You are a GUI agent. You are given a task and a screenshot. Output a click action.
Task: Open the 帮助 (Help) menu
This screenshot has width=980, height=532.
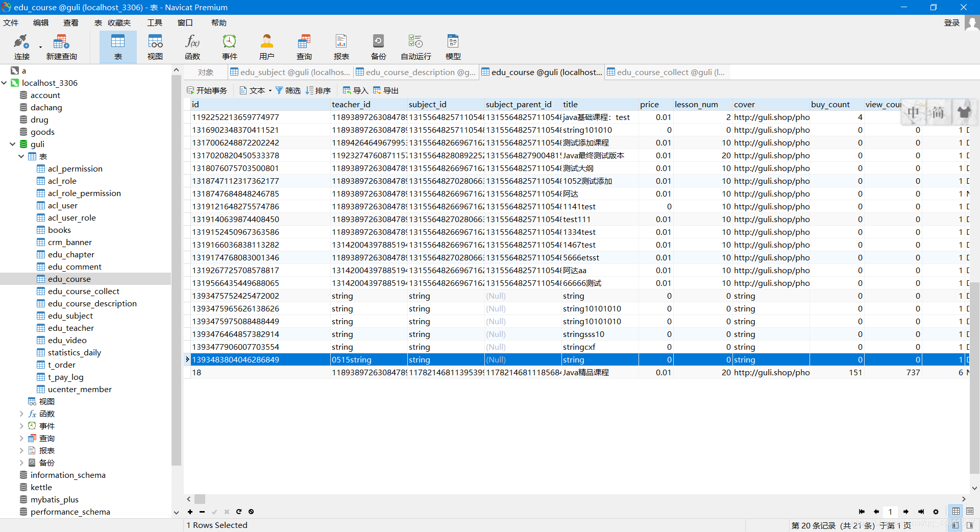click(x=219, y=23)
